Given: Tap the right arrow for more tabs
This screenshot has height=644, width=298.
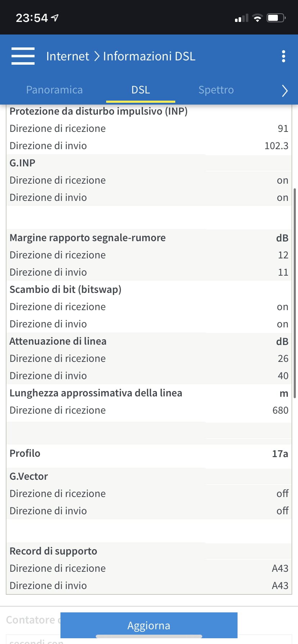Looking at the screenshot, I should [x=285, y=91].
